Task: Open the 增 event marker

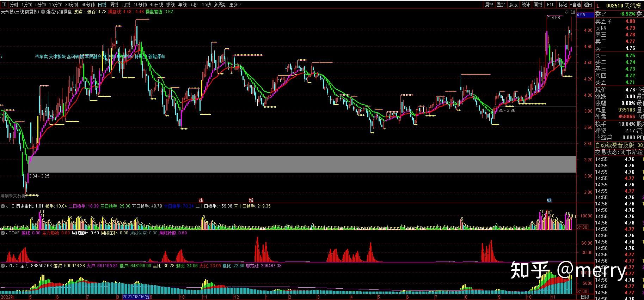Action: [251, 200]
